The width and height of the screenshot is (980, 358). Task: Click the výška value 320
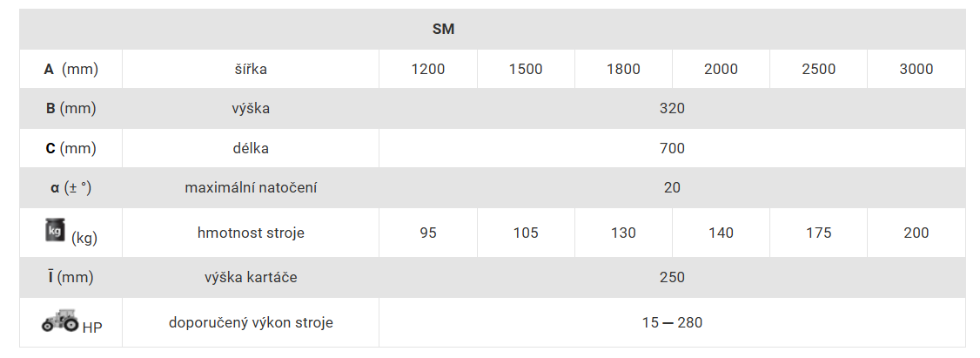point(672,108)
